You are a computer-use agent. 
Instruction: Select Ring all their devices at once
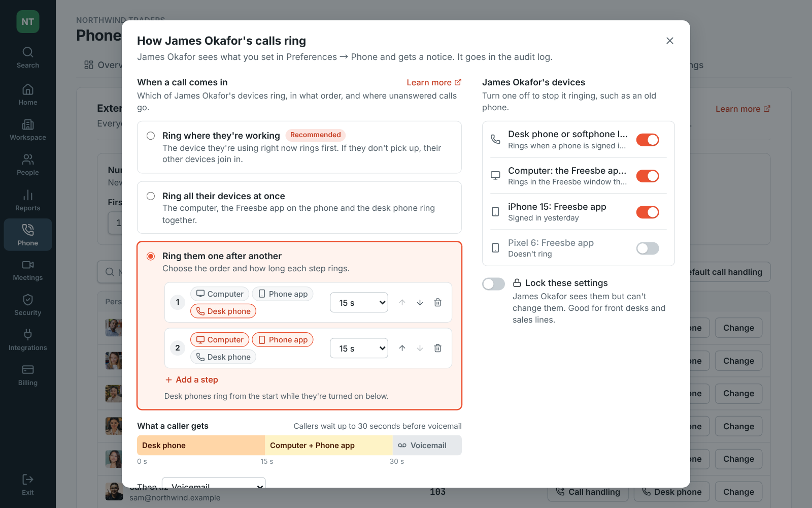299,207
